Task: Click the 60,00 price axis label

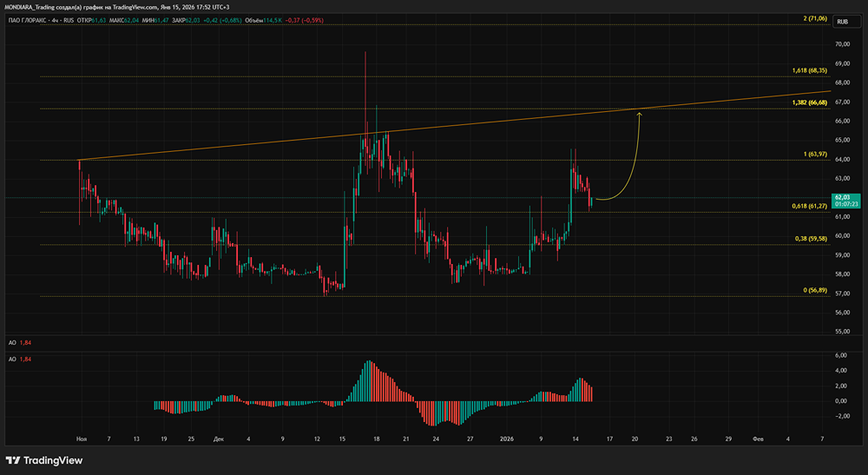Action: click(842, 236)
